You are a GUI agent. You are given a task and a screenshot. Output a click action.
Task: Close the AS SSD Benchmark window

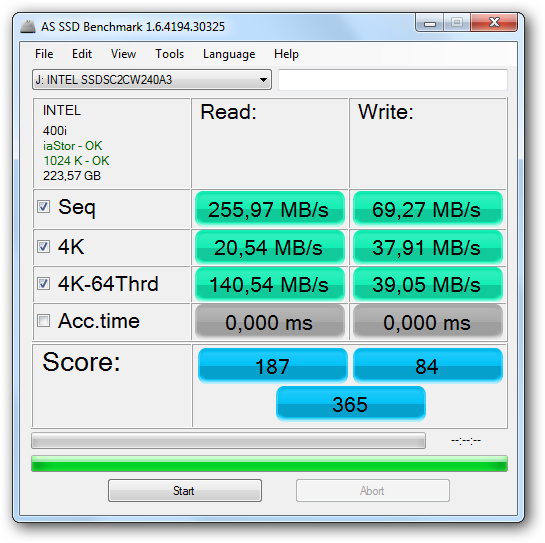click(x=494, y=23)
